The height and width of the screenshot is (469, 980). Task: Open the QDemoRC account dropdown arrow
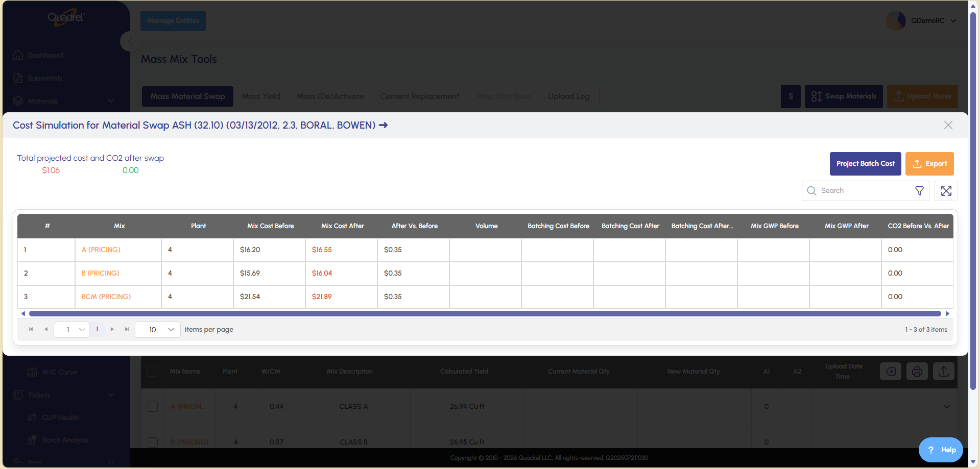click(x=953, y=21)
